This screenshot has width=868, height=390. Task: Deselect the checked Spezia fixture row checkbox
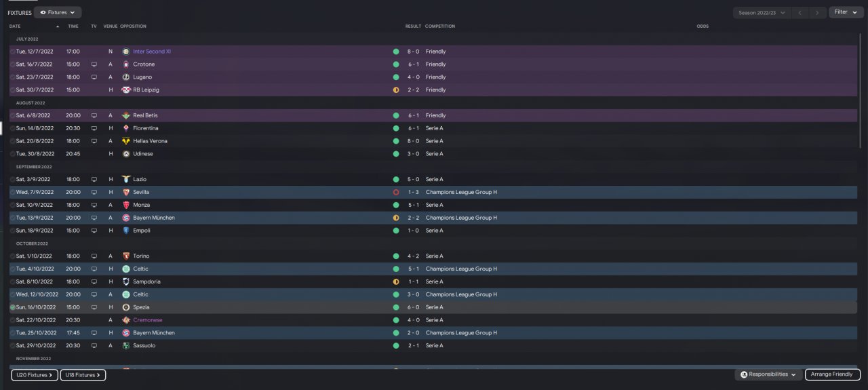[12, 307]
